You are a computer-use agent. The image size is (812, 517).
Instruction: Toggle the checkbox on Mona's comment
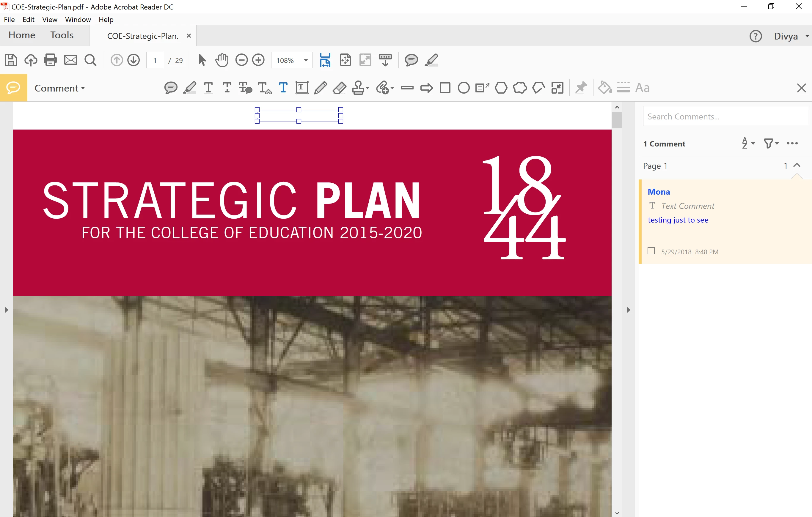(651, 251)
